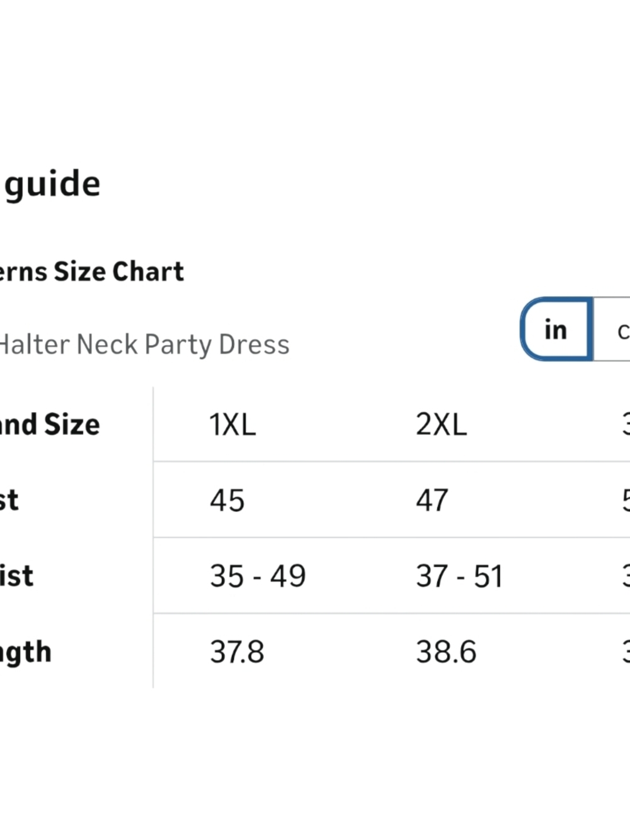Click the Halter Neck Party Dress title
The image size is (630, 840).
[144, 345]
